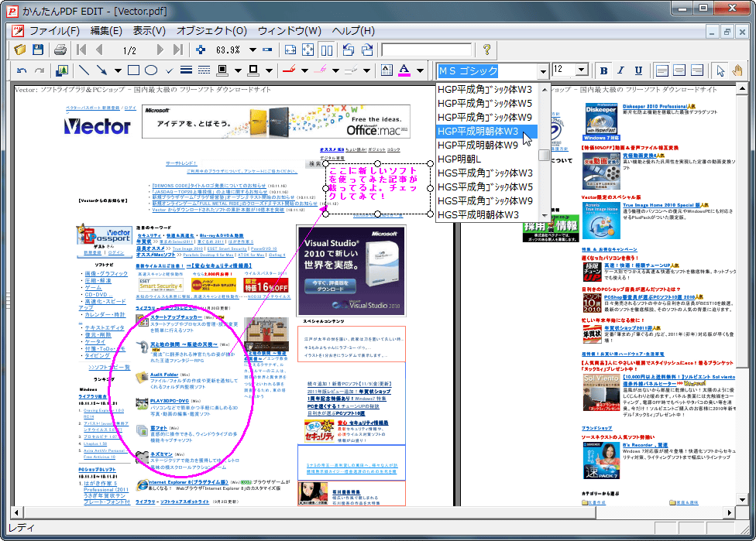This screenshot has height=541, width=756.
Task: Open the 表示(V) menu
Action: tap(149, 31)
